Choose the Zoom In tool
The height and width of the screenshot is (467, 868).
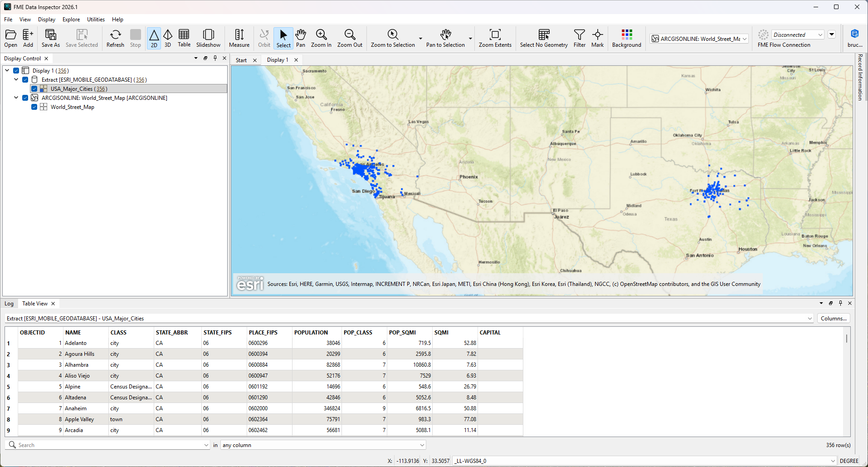click(321, 38)
